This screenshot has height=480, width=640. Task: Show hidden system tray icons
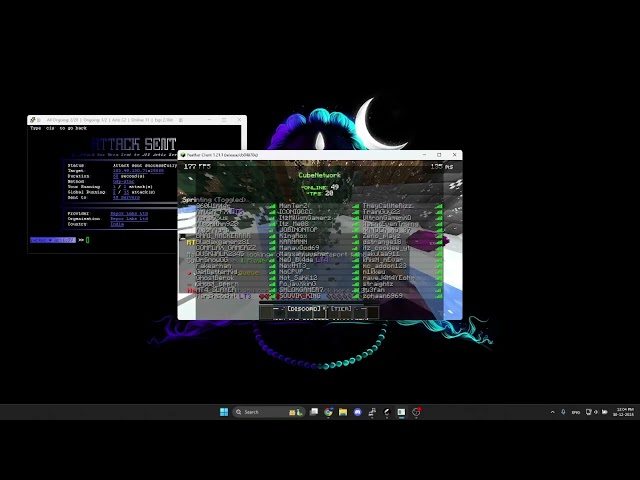[x=553, y=412]
